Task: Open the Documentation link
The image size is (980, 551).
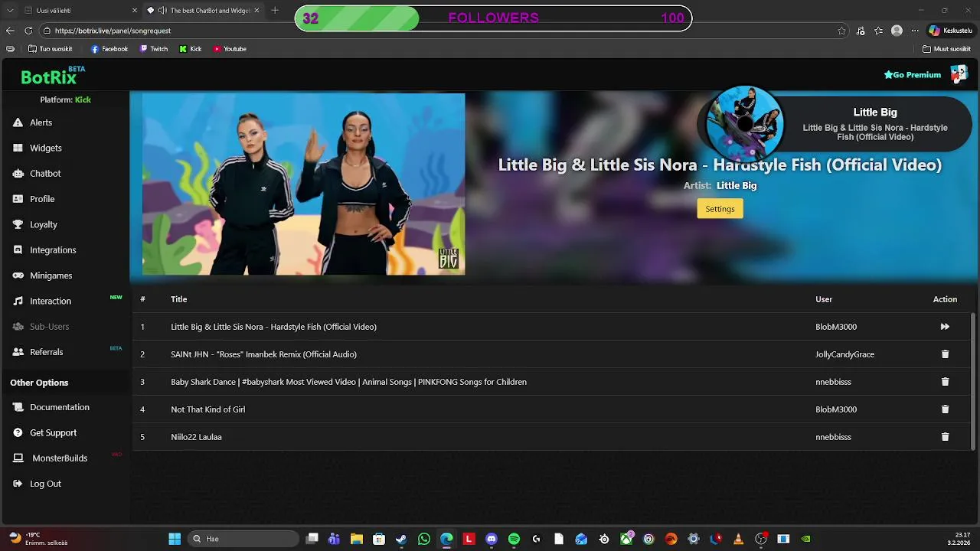Action: coord(59,407)
